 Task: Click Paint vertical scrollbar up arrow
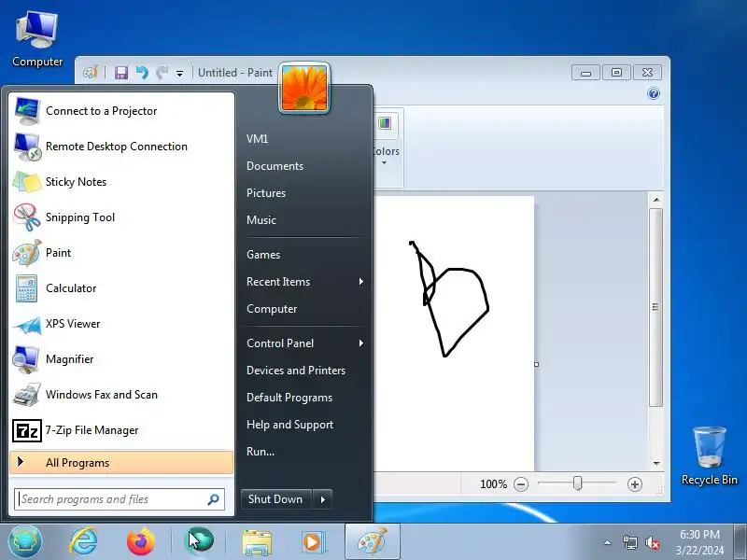[656, 200]
